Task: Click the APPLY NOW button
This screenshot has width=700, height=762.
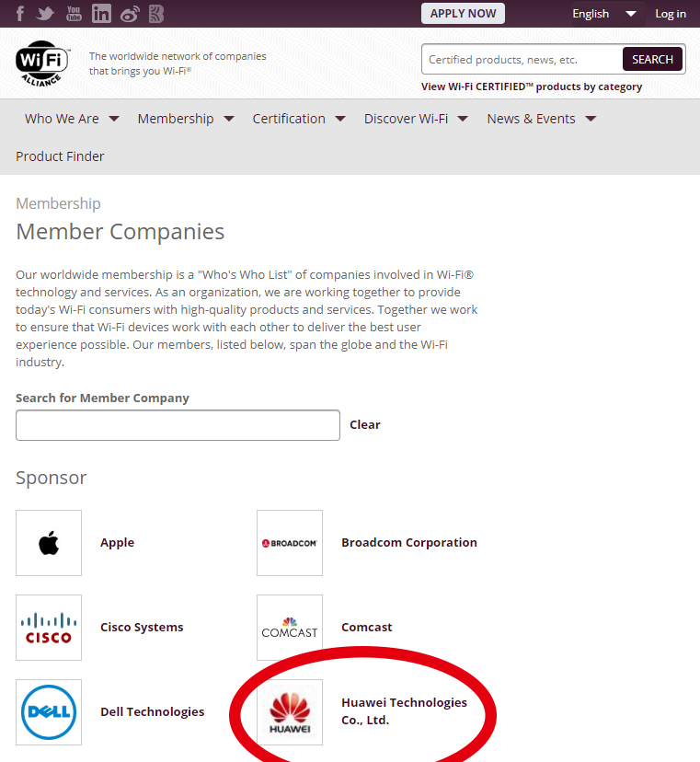Action: 463,14
